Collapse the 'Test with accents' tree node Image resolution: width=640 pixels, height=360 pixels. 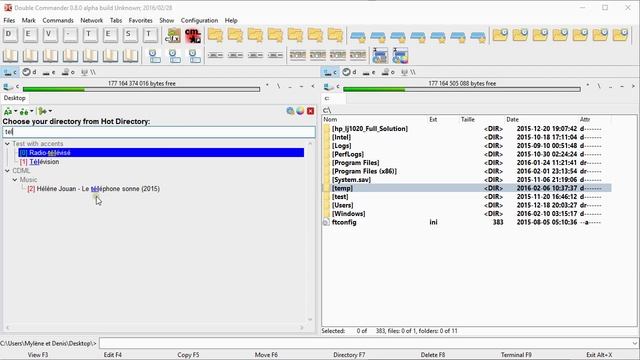(x=7, y=144)
